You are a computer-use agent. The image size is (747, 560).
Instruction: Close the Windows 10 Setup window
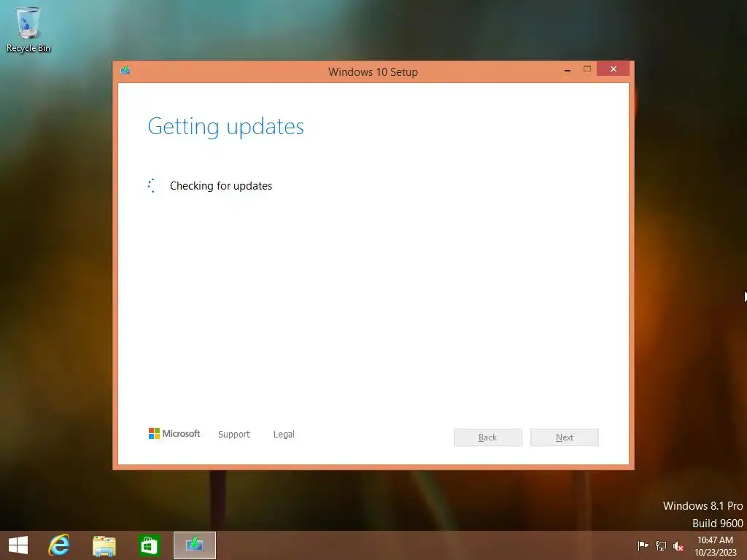pyautogui.click(x=613, y=69)
